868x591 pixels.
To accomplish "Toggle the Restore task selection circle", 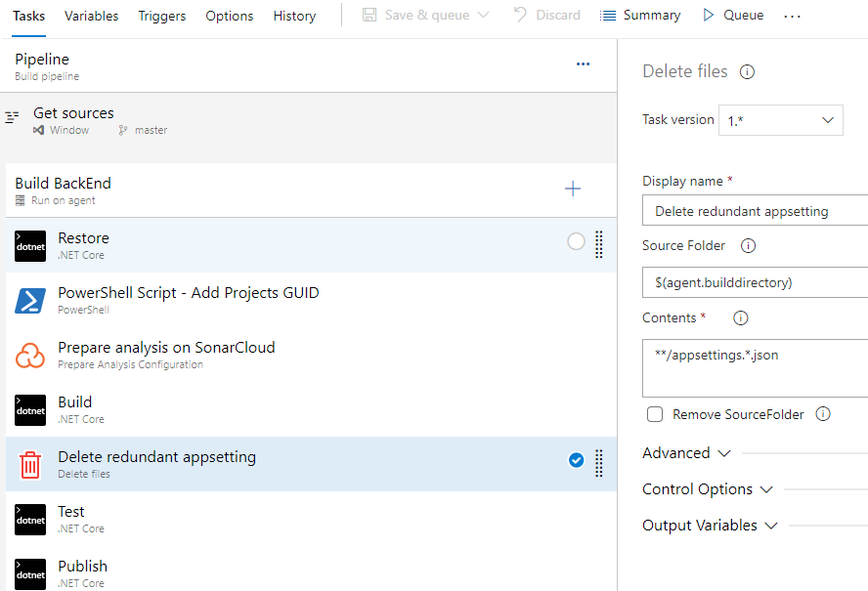I will (576, 242).
